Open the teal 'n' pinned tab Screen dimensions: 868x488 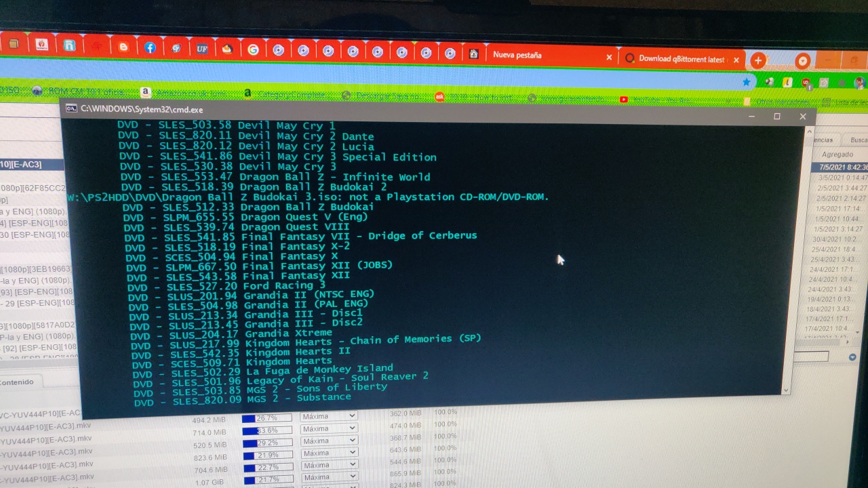click(69, 45)
